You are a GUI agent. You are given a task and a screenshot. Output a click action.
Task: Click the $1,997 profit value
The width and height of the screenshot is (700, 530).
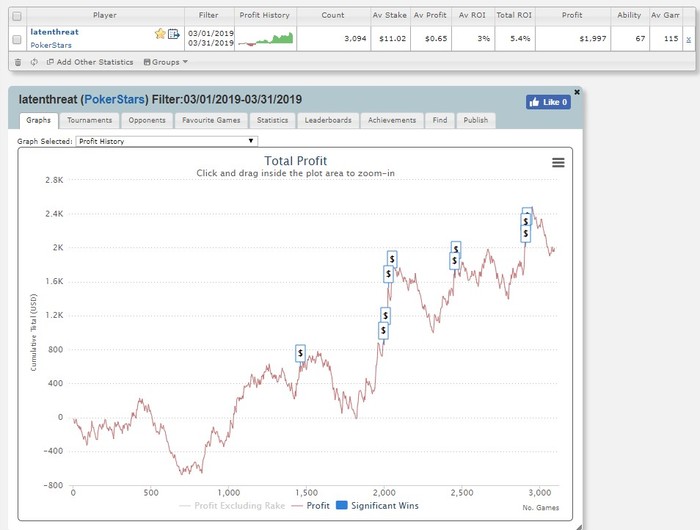pyautogui.click(x=593, y=39)
